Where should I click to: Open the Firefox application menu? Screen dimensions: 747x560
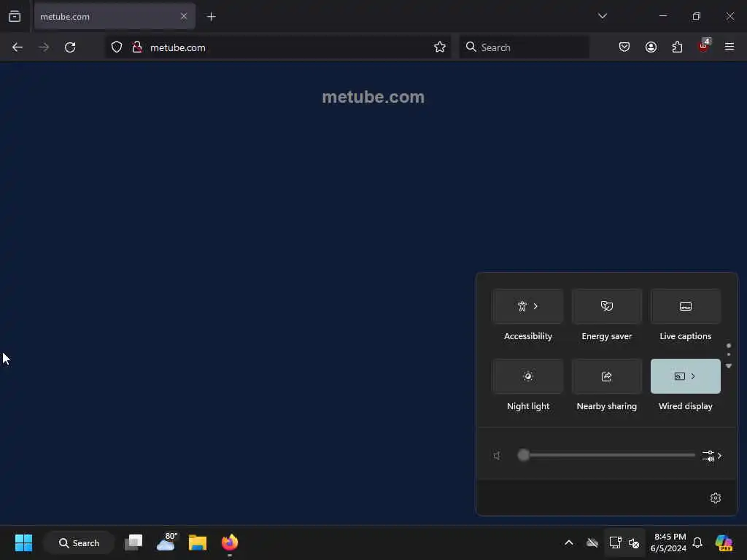(729, 47)
